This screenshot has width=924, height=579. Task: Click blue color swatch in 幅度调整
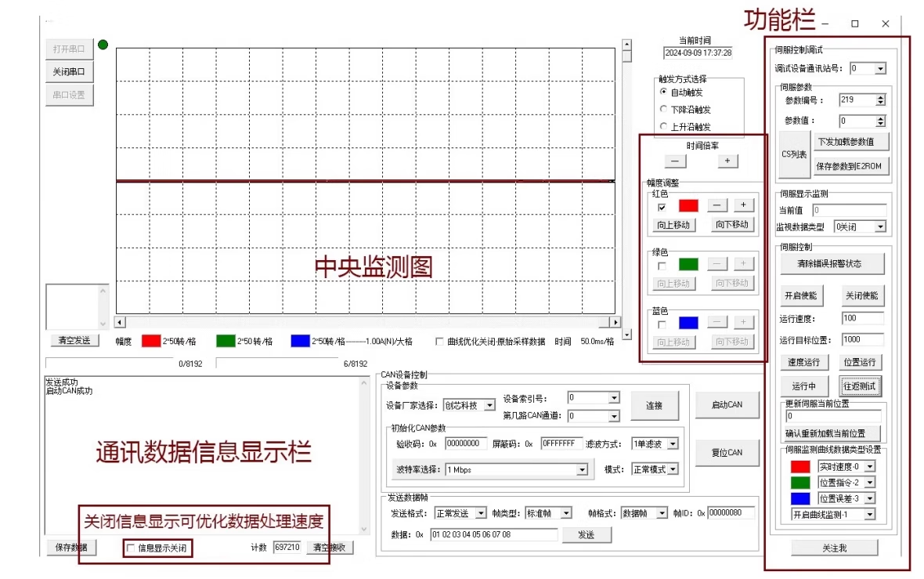pos(688,323)
